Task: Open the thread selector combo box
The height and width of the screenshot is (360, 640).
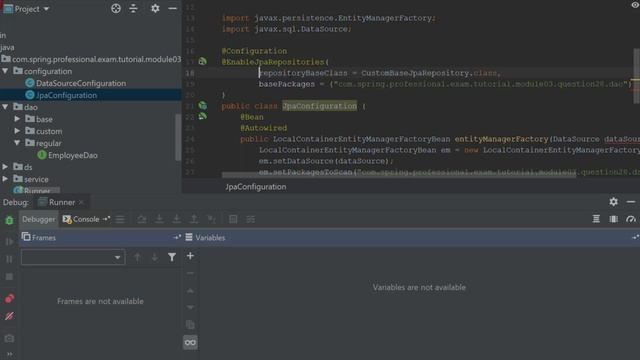Action: pyautogui.click(x=73, y=257)
